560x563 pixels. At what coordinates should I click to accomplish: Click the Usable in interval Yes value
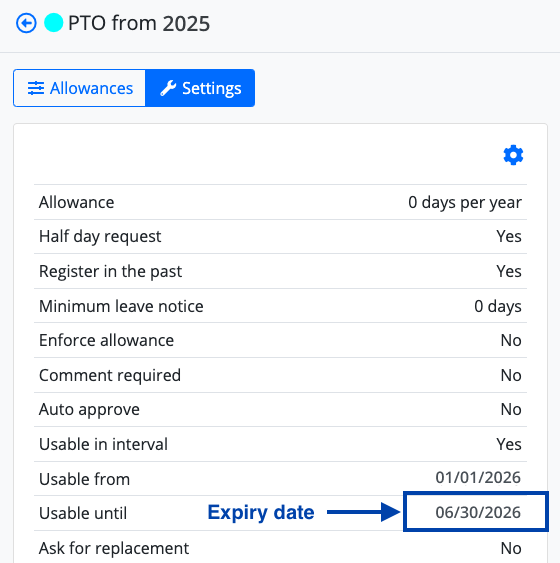point(509,444)
